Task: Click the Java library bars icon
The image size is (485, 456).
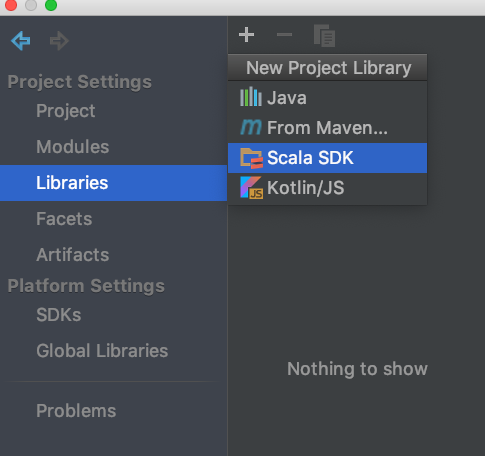Action: point(251,97)
